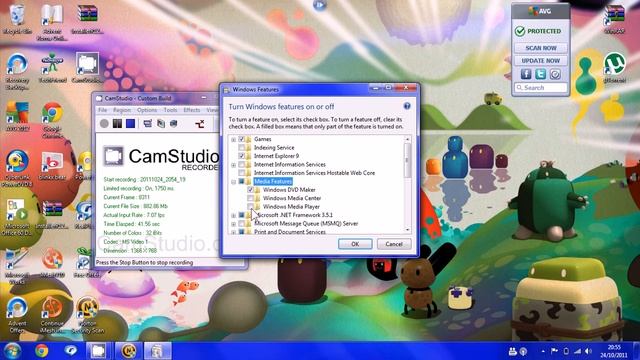
Task: Click Cancel in Windows Features
Action: (x=394, y=244)
